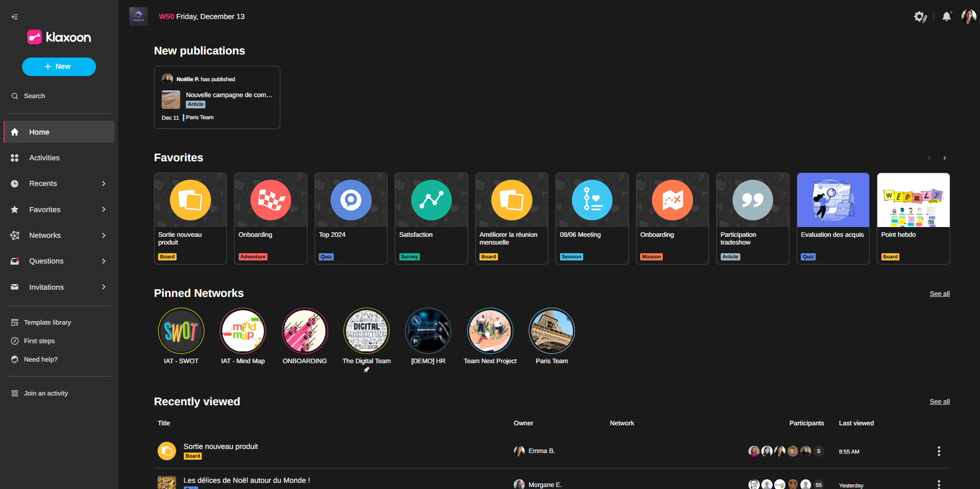This screenshot has height=489, width=980.
Task: Open the settings gear icon
Action: pos(919,17)
